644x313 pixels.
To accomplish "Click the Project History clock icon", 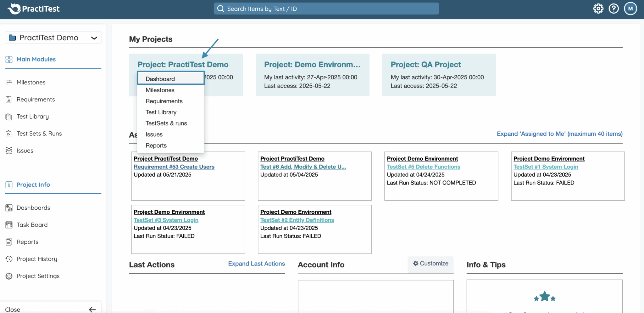I will coord(9,259).
